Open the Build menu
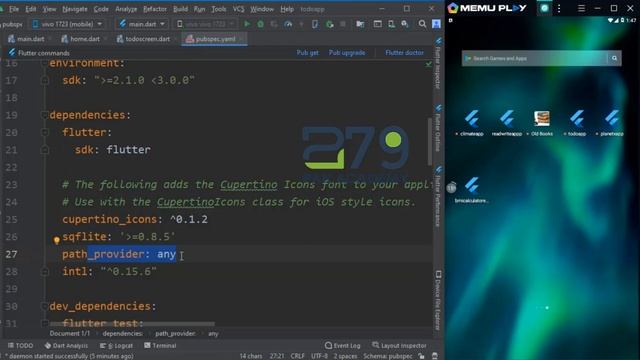Screen dimensions: 640x360 point(180,9)
